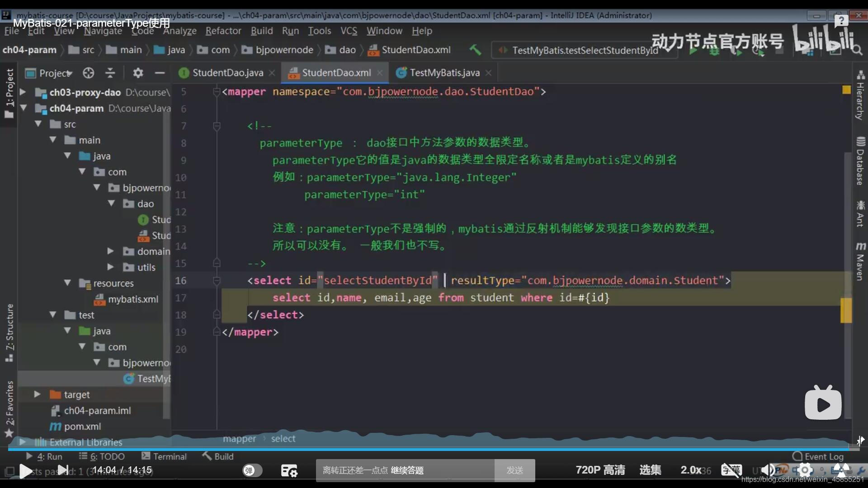Open bilibili danmaku settings icon
The image size is (868, 488).
point(289,470)
